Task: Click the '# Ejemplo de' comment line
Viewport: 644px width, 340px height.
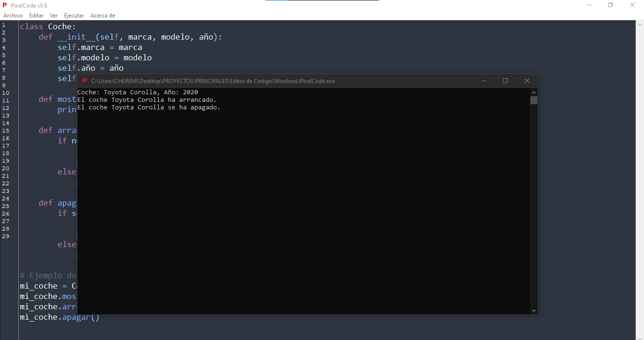Action: [48, 276]
